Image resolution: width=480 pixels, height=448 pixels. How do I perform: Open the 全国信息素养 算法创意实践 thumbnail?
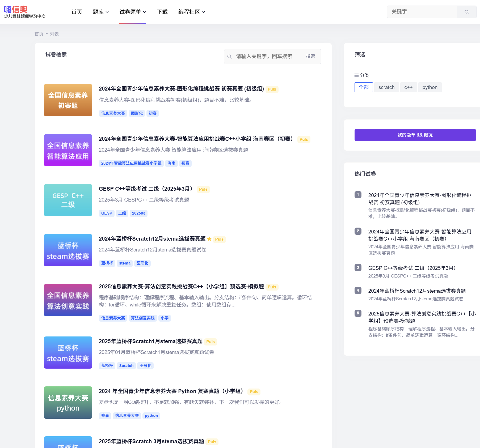tap(68, 300)
